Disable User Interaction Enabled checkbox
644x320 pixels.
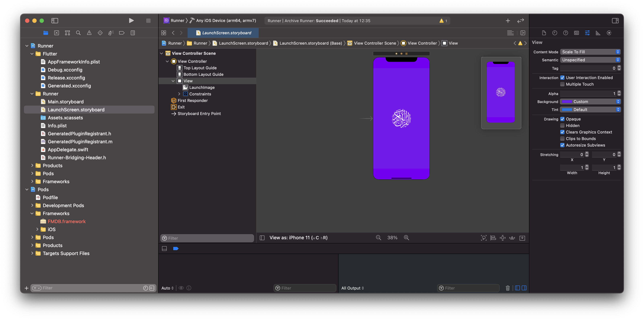coord(562,78)
